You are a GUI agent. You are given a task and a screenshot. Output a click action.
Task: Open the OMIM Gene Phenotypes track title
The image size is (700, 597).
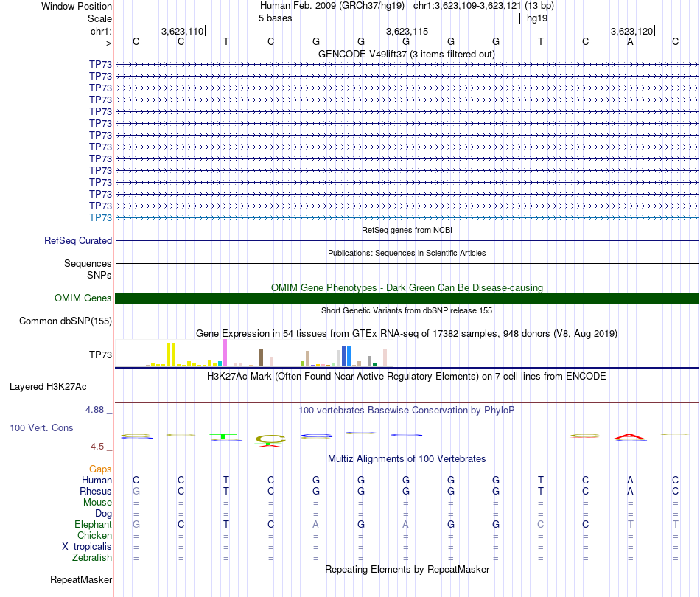407,287
